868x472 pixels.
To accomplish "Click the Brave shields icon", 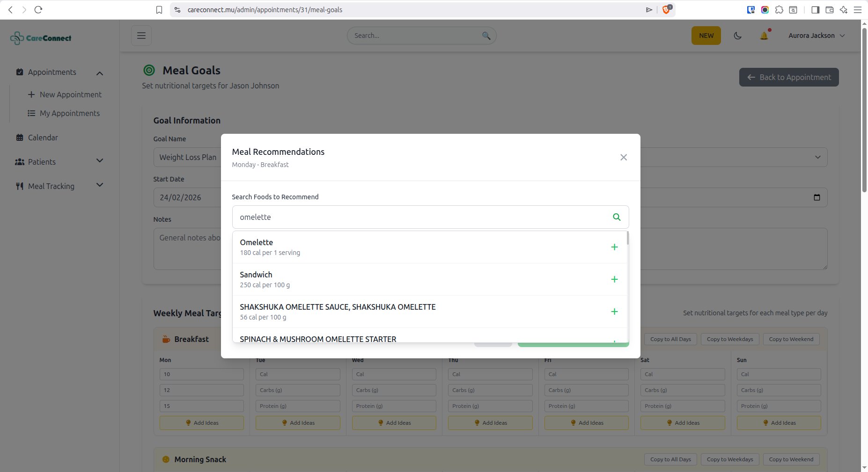I will (666, 10).
